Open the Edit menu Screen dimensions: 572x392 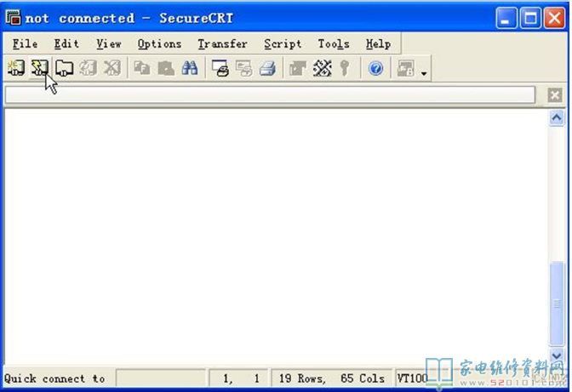click(66, 43)
